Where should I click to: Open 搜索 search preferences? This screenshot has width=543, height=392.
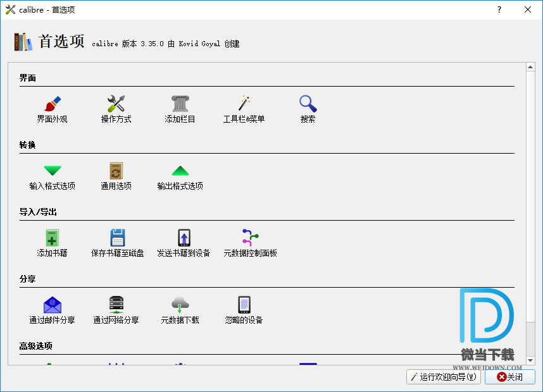308,109
